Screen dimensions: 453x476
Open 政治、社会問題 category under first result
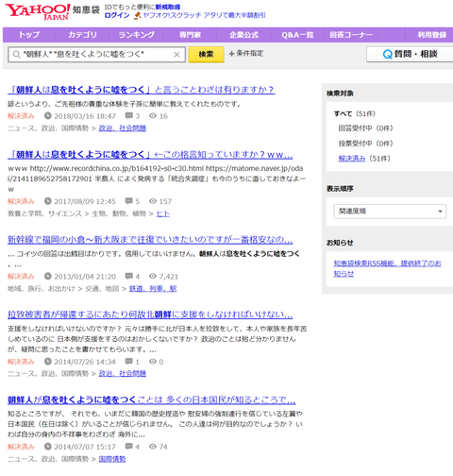pos(123,128)
